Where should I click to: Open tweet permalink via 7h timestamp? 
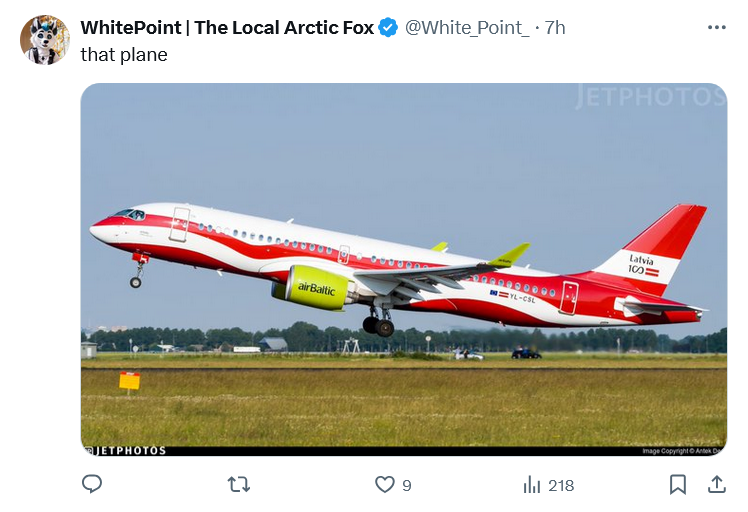(x=555, y=28)
